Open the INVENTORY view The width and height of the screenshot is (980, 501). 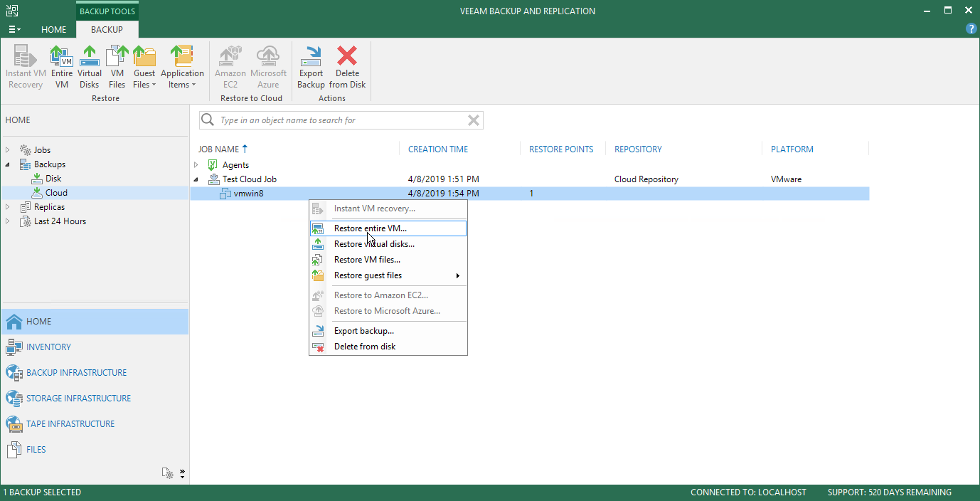click(95, 347)
